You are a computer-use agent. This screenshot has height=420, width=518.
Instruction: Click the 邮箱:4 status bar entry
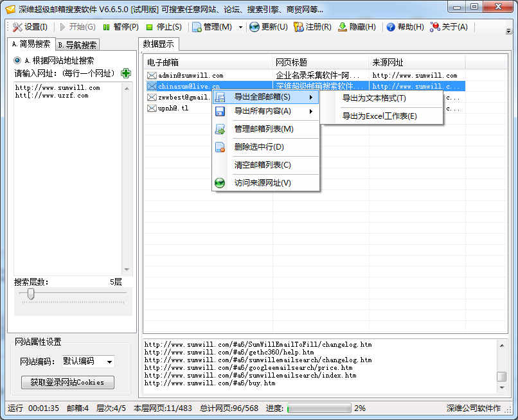[x=78, y=408]
